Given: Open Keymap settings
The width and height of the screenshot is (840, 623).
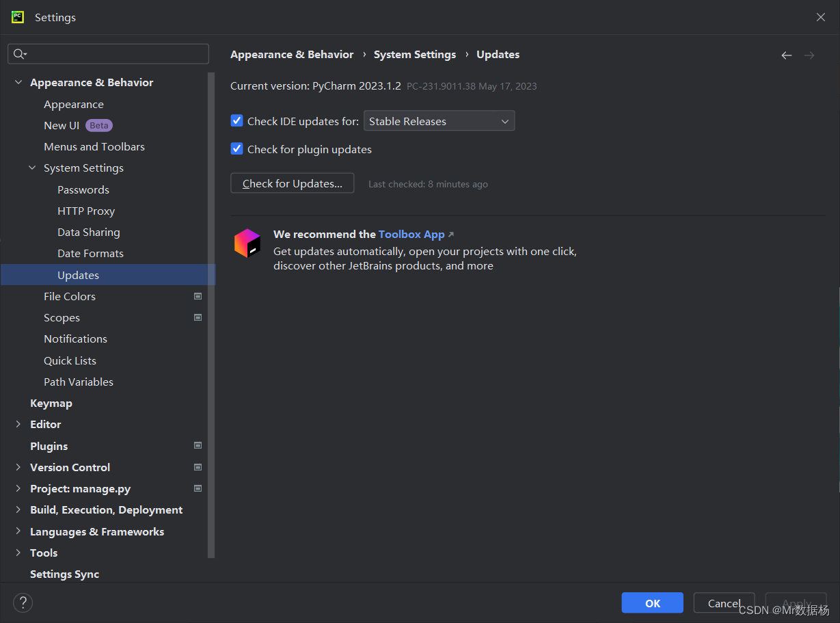Looking at the screenshot, I should [x=51, y=403].
